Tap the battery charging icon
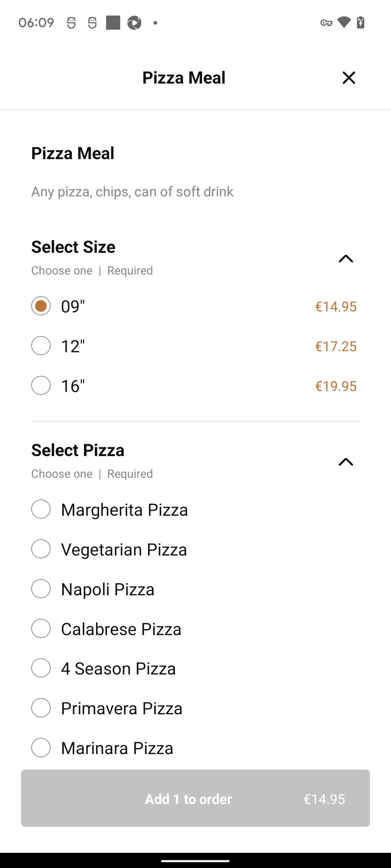391x868 pixels. pos(361,22)
